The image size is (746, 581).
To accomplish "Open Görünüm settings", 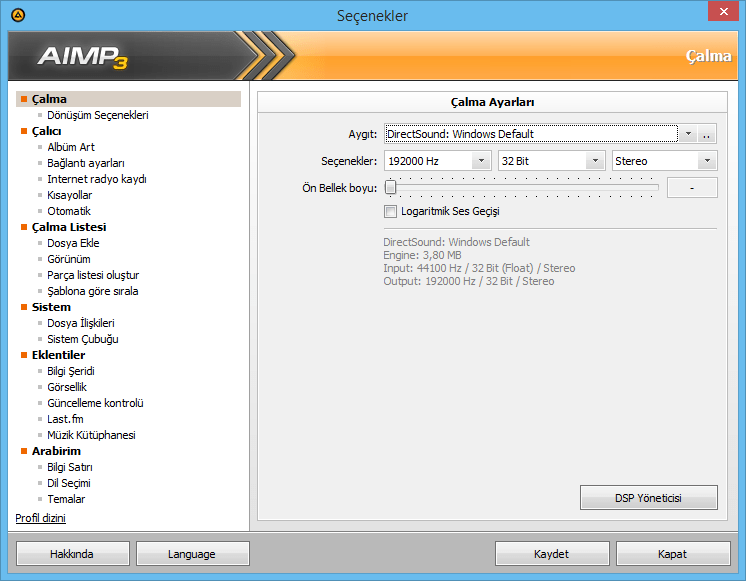I will click(x=69, y=259).
